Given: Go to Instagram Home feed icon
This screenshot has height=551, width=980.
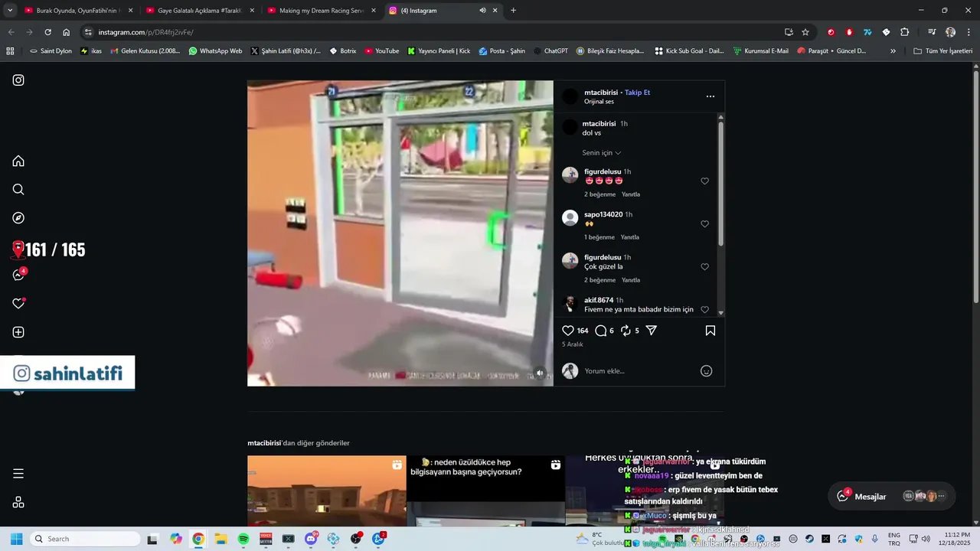Looking at the screenshot, I should pyautogui.click(x=18, y=161).
